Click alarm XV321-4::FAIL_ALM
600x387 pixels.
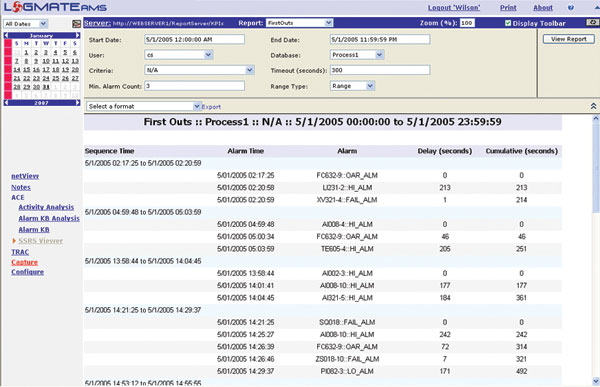coord(347,200)
